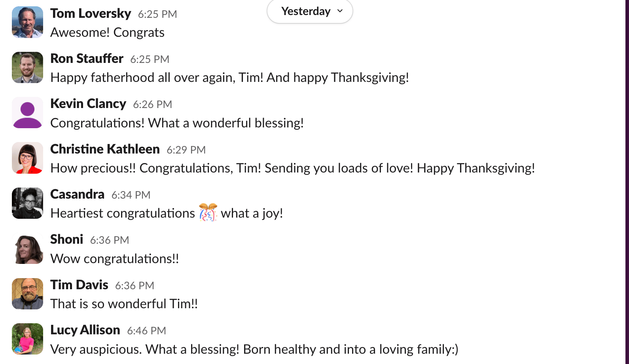Open Shoni's profile photo
629x364 pixels.
click(27, 248)
